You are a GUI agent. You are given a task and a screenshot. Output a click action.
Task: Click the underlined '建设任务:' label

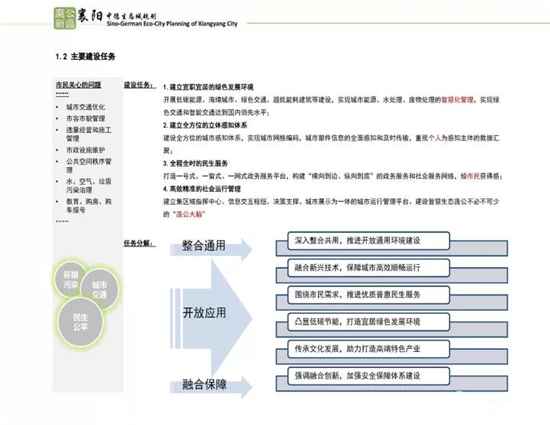pos(139,85)
